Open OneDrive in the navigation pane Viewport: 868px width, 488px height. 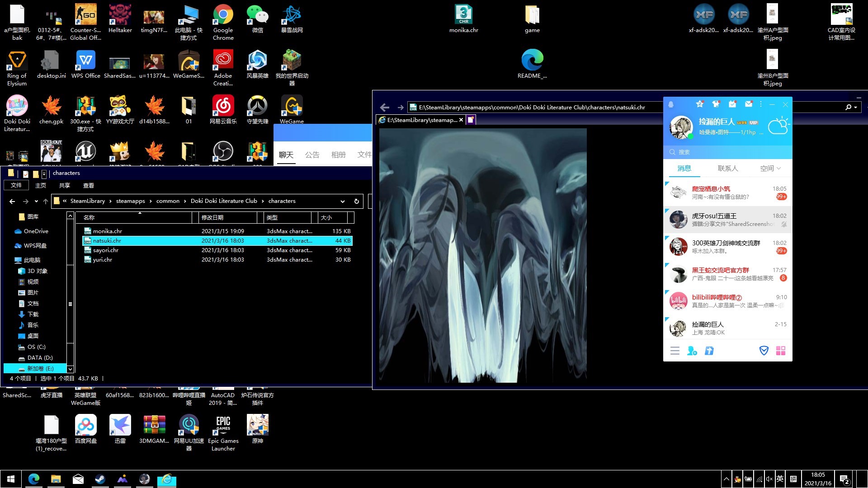(31, 231)
